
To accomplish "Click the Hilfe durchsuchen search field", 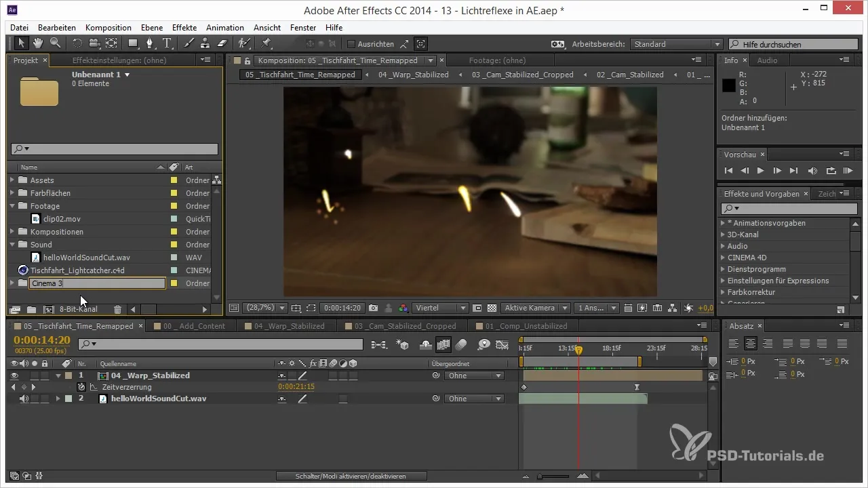I will 795,44.
